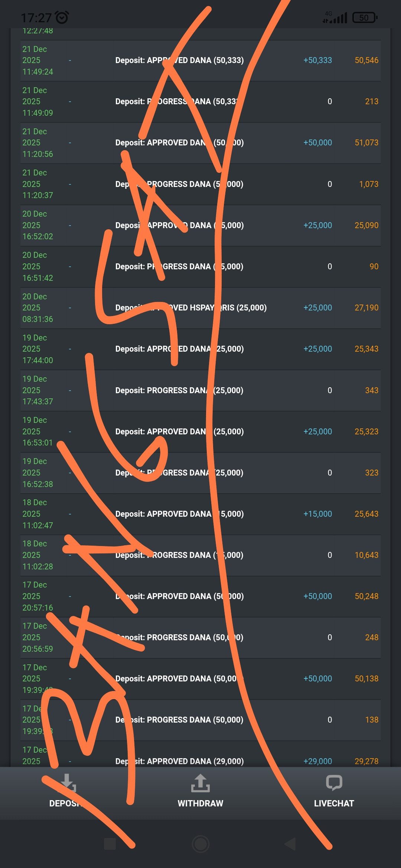Image resolution: width=401 pixels, height=868 pixels.
Task: Tap the 4G signal strength icon
Action: coord(335,17)
